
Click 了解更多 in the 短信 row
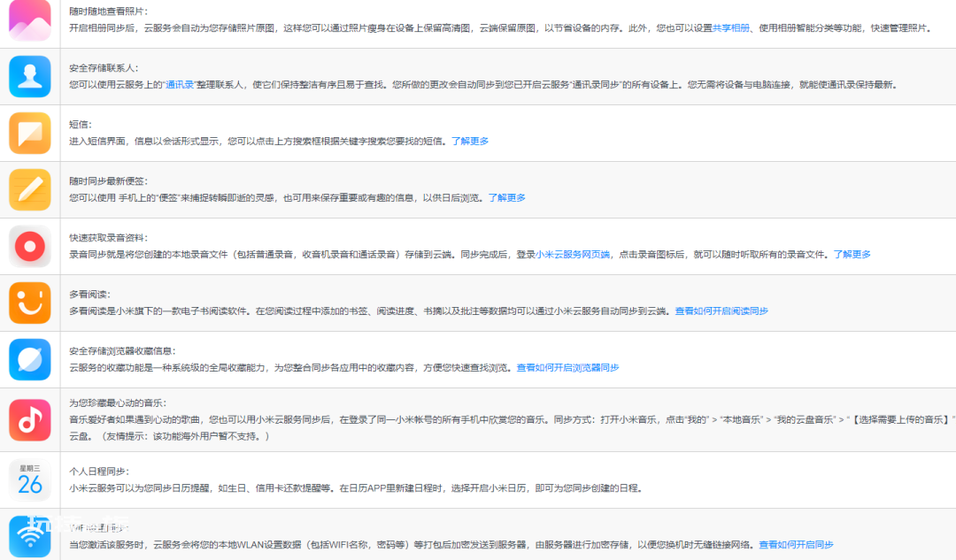470,142
